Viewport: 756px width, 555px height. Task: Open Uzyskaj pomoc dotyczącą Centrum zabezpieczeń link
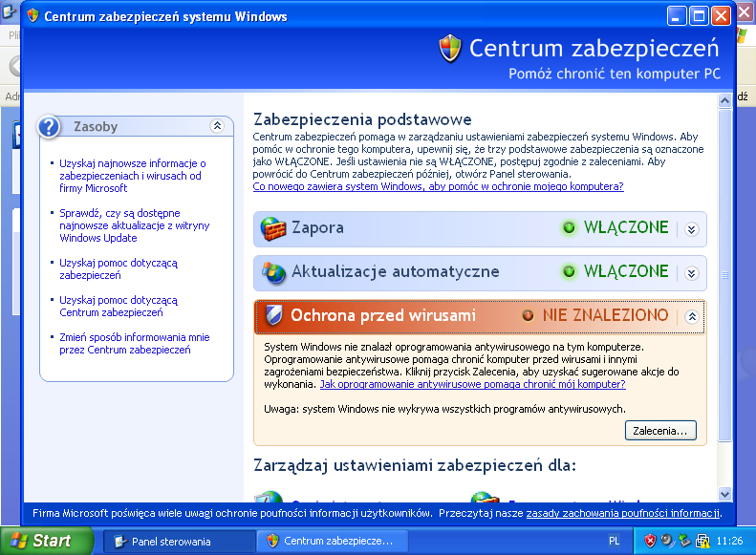coord(119,307)
